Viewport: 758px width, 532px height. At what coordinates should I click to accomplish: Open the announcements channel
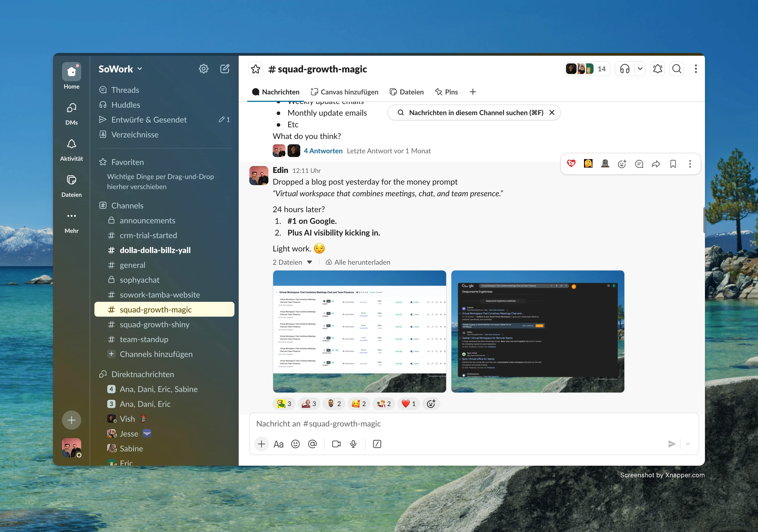click(x=164, y=220)
